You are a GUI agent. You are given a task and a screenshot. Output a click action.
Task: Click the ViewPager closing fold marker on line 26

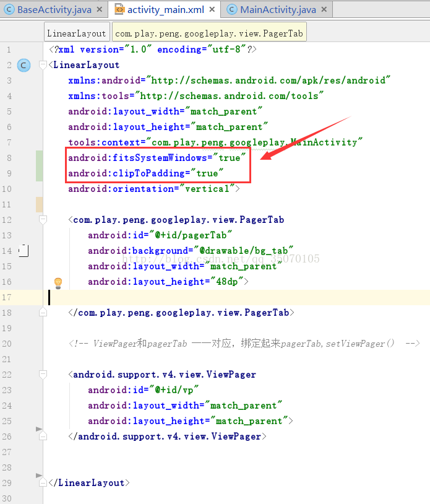coord(43,436)
